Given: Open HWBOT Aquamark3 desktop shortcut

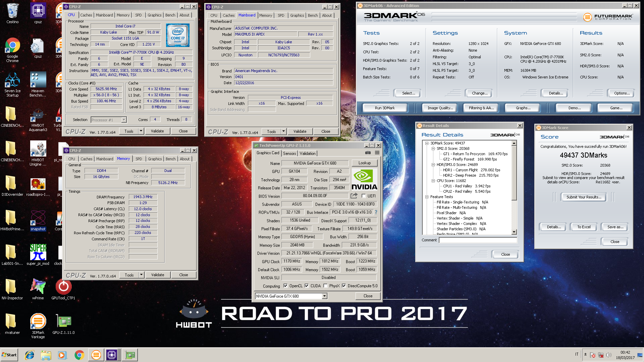Looking at the screenshot, I should coord(38,119).
